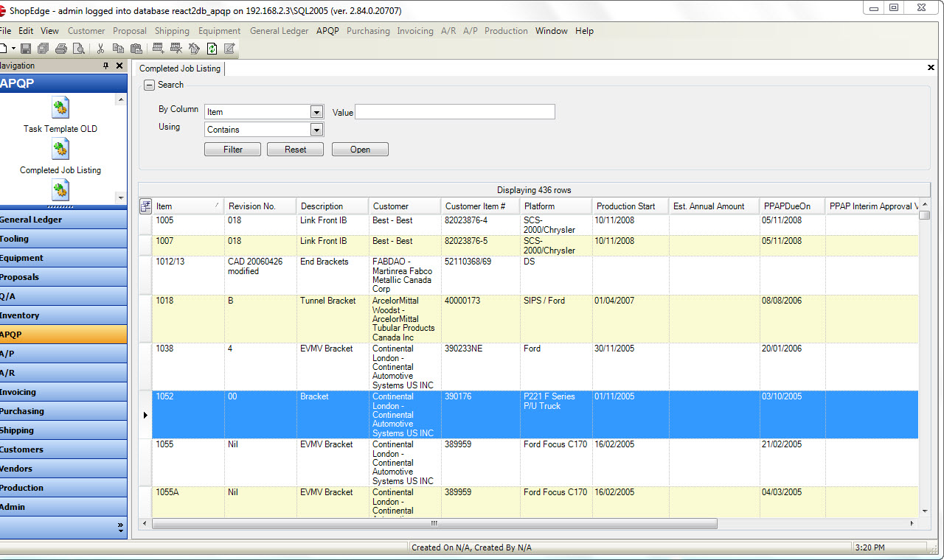
Task: Click the Paste clipboard icon
Action: coord(136,49)
